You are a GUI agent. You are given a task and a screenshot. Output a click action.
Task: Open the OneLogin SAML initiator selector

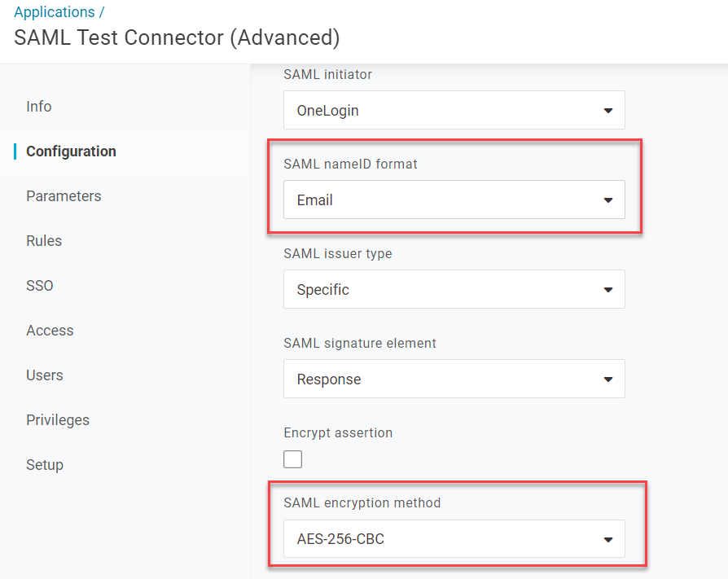click(x=454, y=110)
